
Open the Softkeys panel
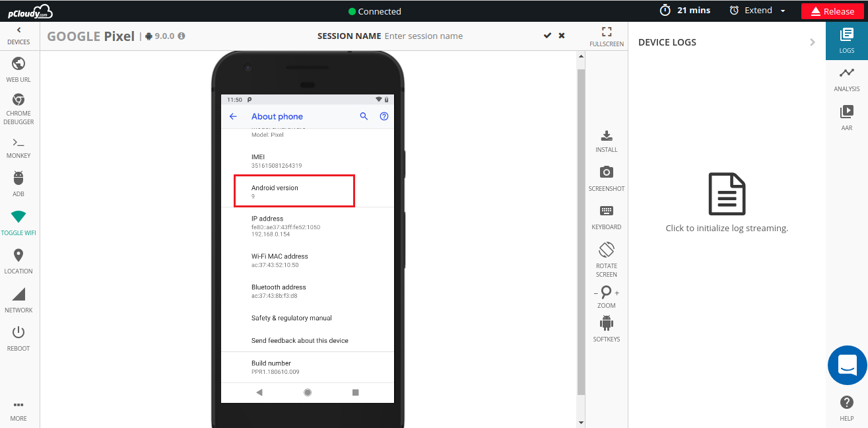click(x=607, y=328)
